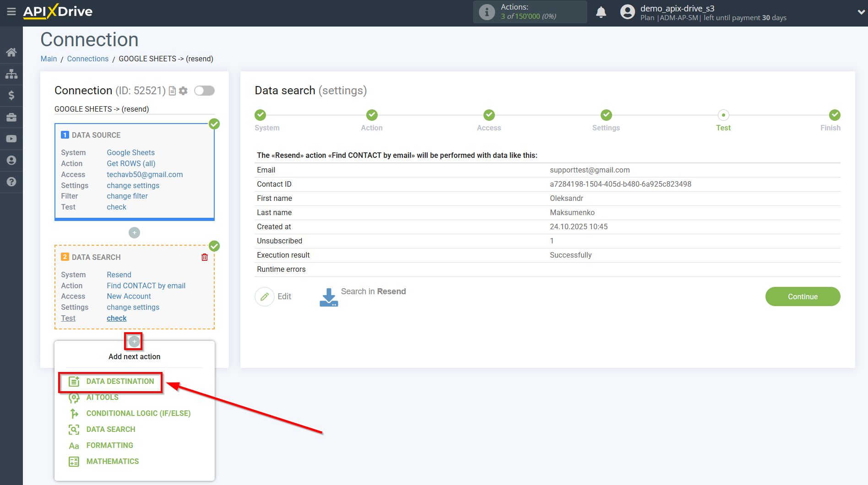868x485 pixels.
Task: Click the plus button above Add next action
Action: pyautogui.click(x=134, y=341)
